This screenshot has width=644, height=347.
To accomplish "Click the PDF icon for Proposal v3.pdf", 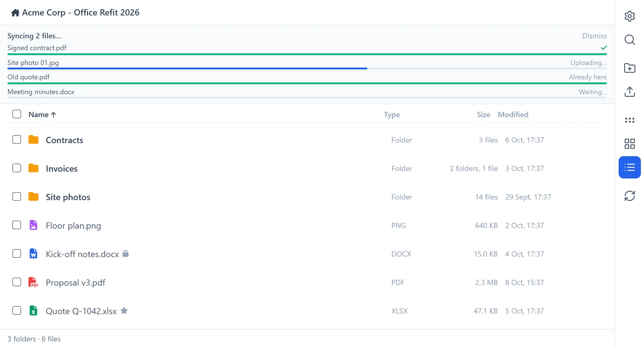I will pyautogui.click(x=33, y=282).
